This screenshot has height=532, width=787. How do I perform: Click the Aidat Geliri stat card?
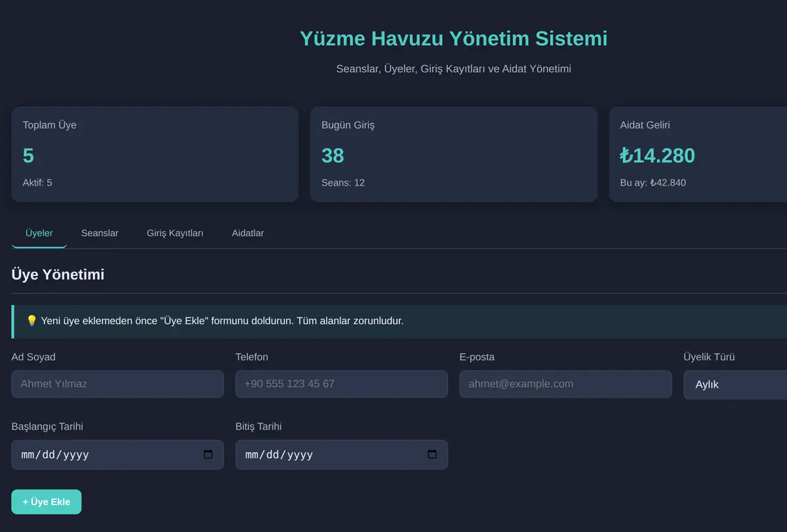coord(698,154)
